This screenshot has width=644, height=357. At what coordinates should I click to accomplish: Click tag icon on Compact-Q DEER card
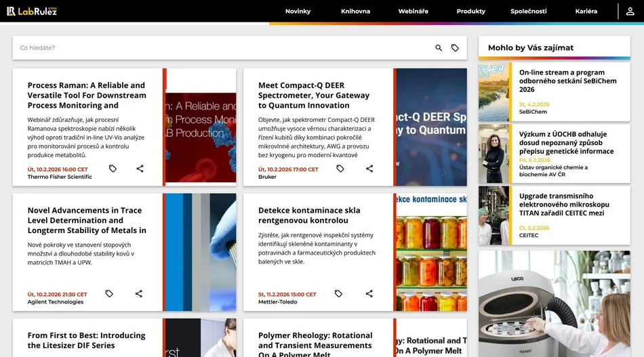340,169
